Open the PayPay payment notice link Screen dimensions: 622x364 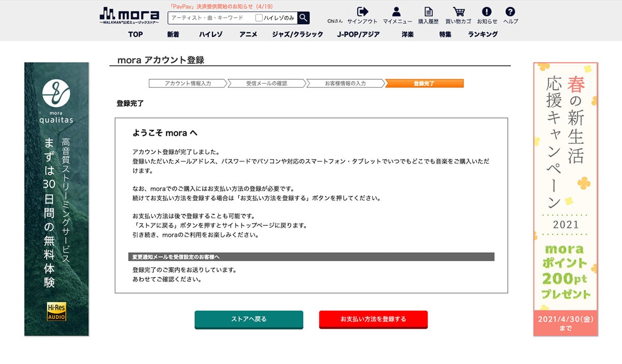(x=221, y=6)
